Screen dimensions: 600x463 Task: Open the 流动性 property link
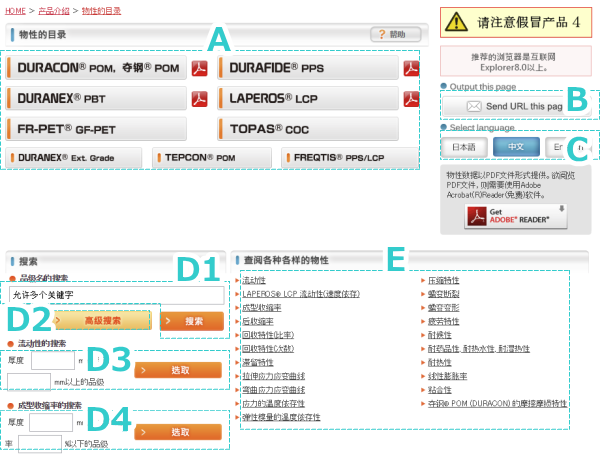click(254, 280)
